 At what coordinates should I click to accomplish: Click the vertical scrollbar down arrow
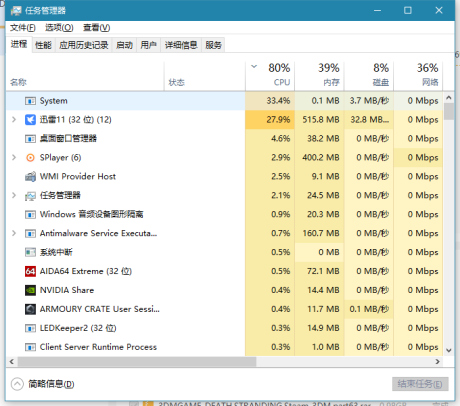(449, 350)
